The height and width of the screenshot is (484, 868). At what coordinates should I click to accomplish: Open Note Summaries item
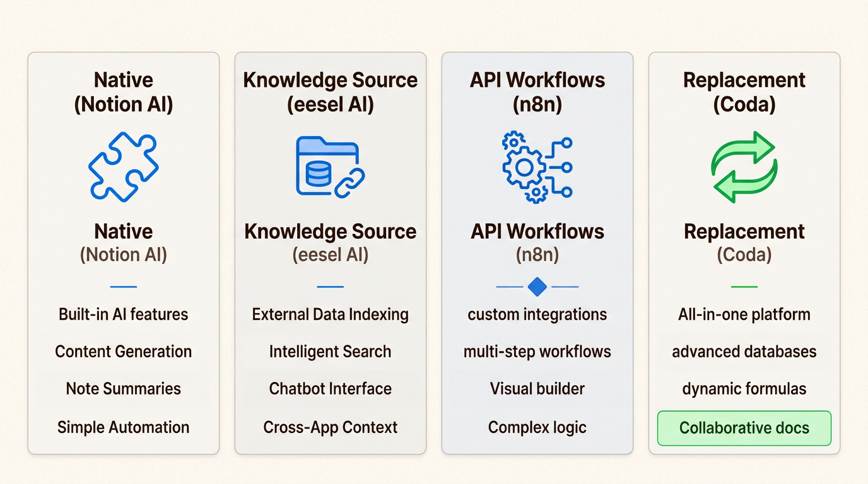124,389
